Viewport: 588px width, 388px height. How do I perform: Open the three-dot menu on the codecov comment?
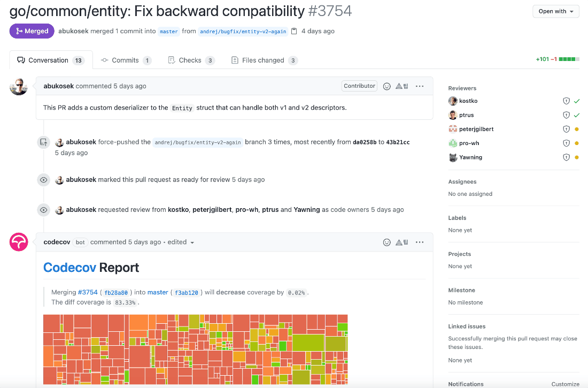(x=420, y=242)
